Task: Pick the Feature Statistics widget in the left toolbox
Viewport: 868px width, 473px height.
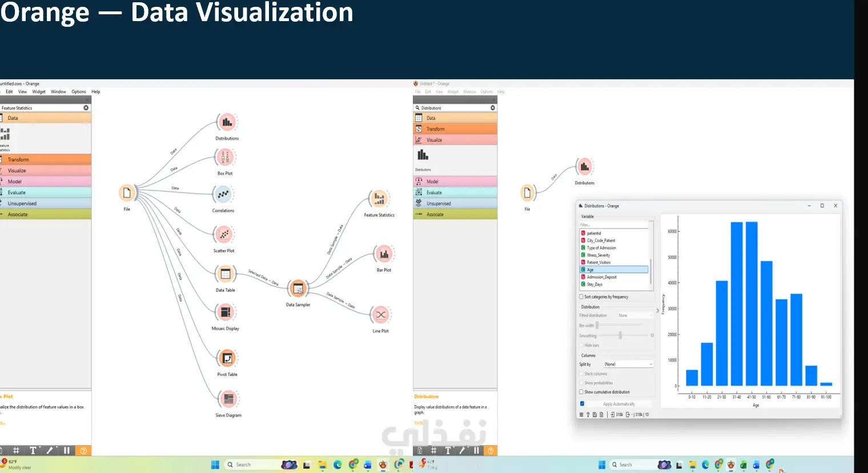Action: click(5, 139)
